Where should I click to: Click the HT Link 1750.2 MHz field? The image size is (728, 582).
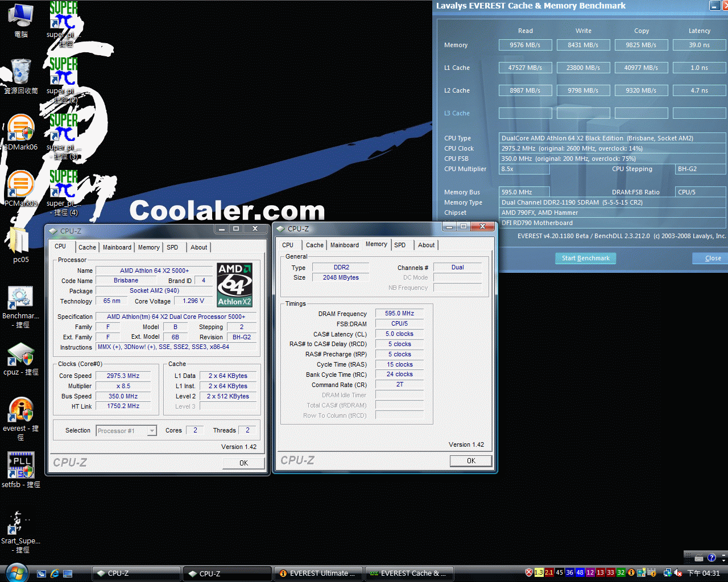pos(123,406)
